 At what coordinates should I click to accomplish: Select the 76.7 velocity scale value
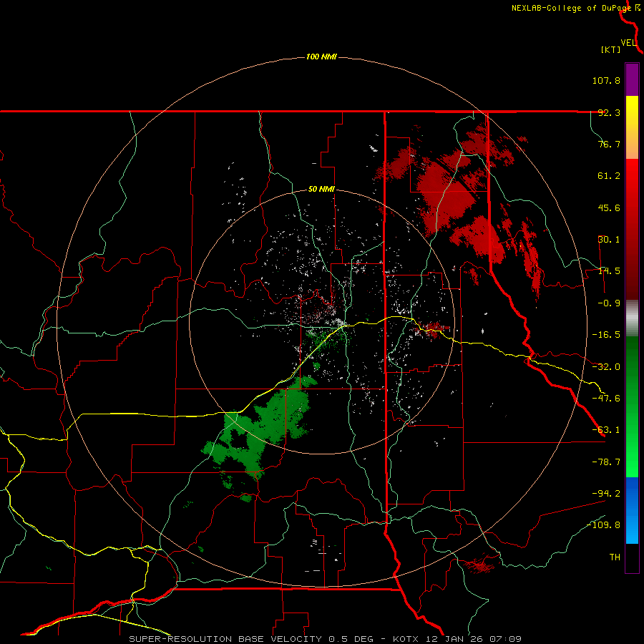pos(609,144)
